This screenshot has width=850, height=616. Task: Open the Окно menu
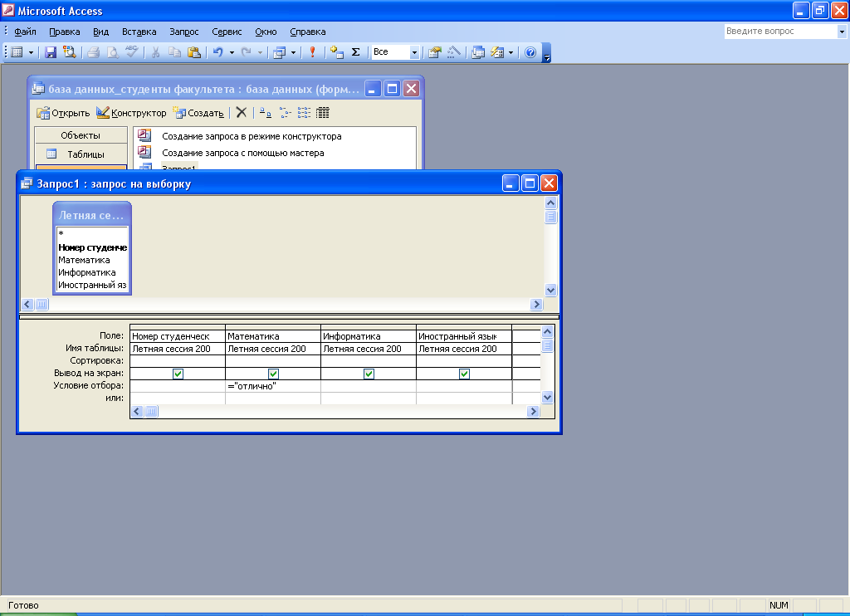pos(266,32)
